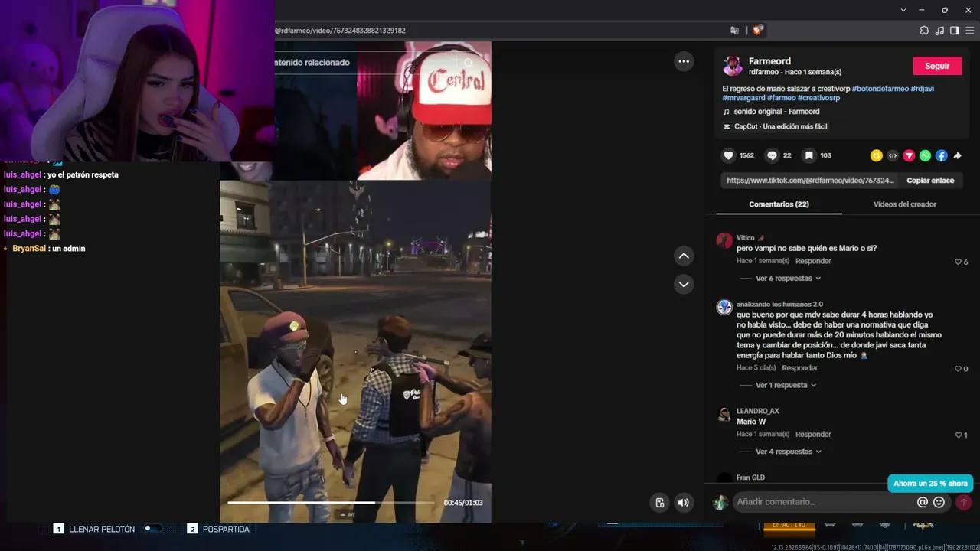Send the video to friends via red icon
This screenshot has width=980, height=551.
(909, 155)
